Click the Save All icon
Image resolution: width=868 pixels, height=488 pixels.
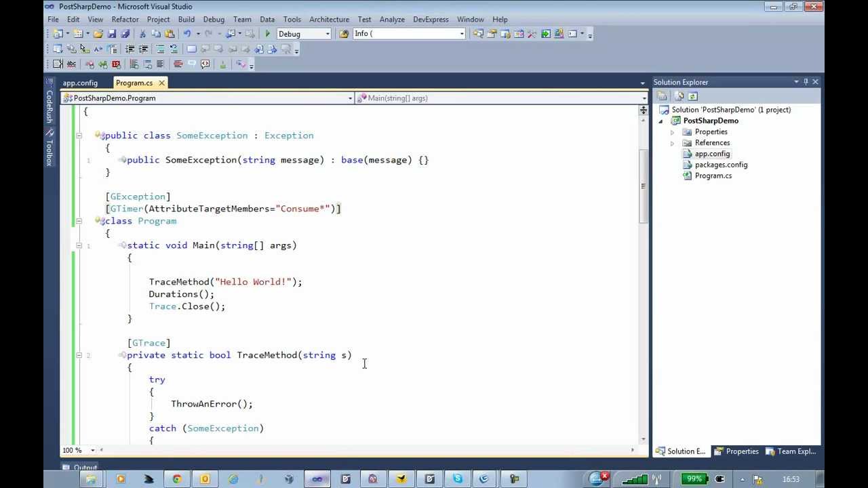pyautogui.click(x=125, y=34)
